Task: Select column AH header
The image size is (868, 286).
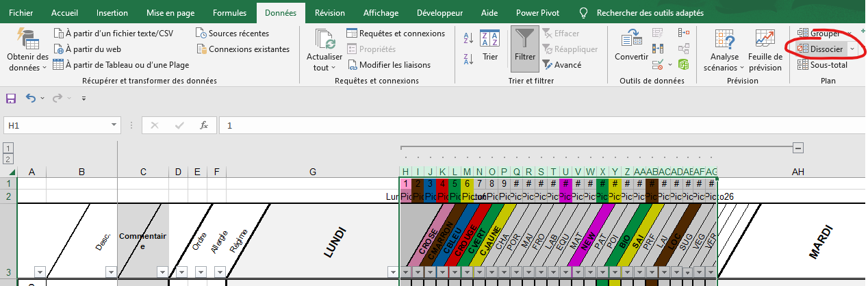Action: coord(797,172)
